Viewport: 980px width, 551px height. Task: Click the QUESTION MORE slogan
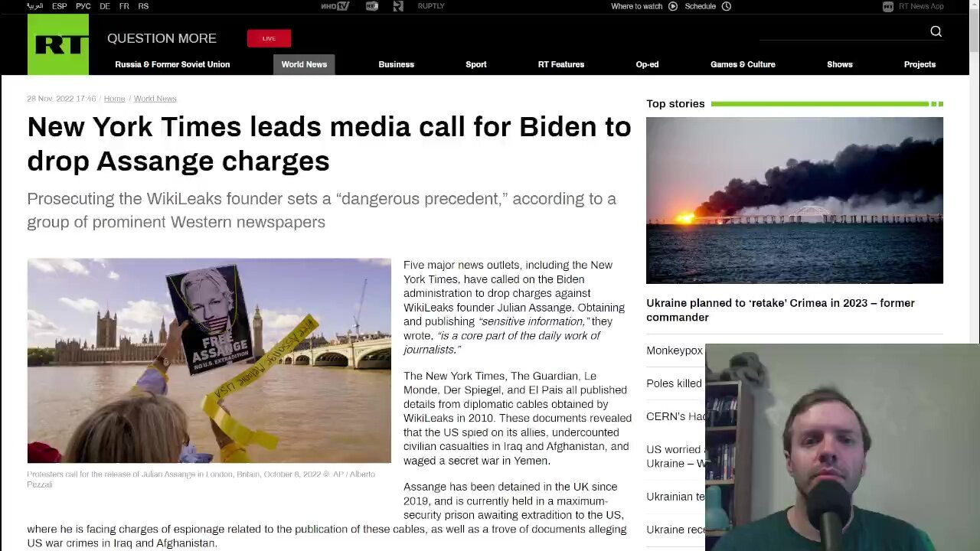[162, 38]
